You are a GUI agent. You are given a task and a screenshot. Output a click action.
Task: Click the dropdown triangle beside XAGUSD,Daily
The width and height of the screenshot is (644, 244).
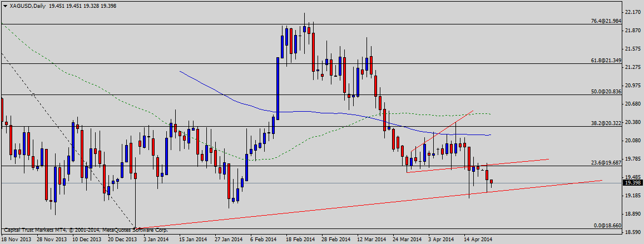(x=4, y=6)
